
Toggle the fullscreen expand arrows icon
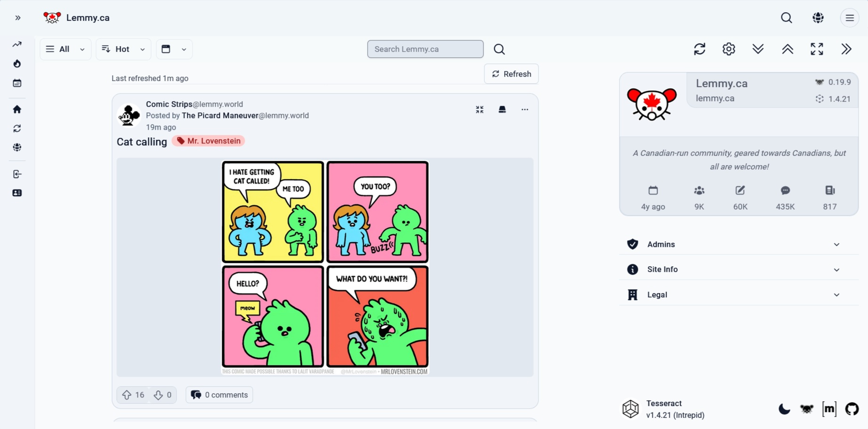click(817, 49)
